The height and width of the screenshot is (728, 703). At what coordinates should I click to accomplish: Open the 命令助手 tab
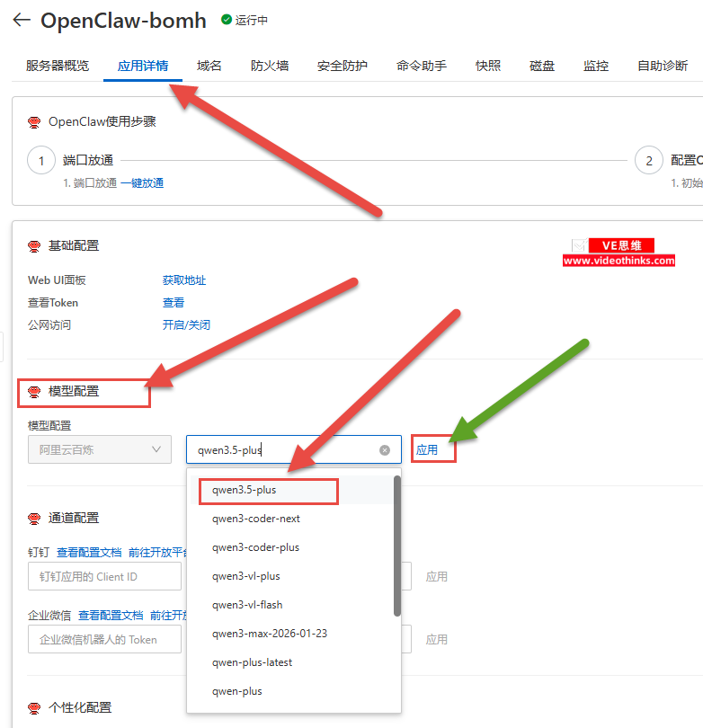point(422,66)
